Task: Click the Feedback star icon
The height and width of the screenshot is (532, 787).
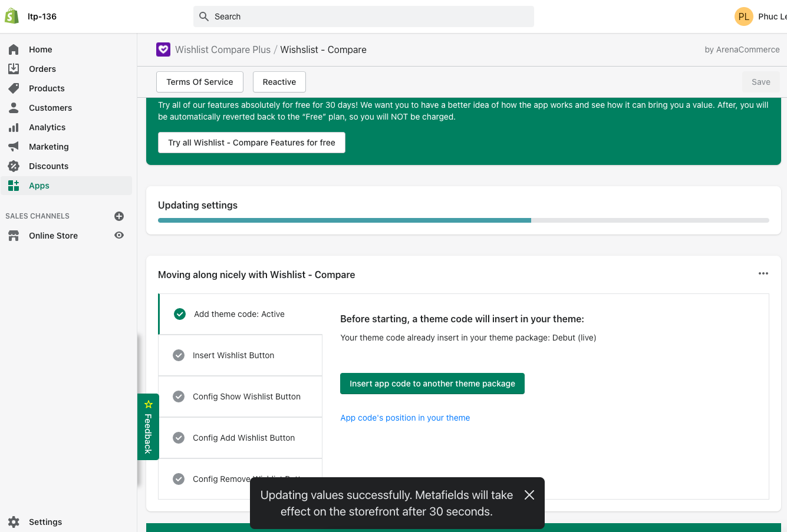Action: [149, 404]
